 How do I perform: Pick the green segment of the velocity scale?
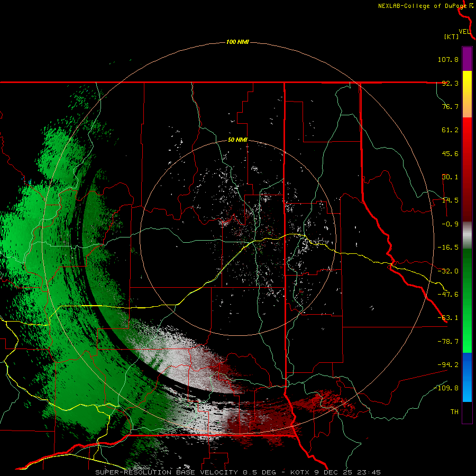pyautogui.click(x=467, y=300)
